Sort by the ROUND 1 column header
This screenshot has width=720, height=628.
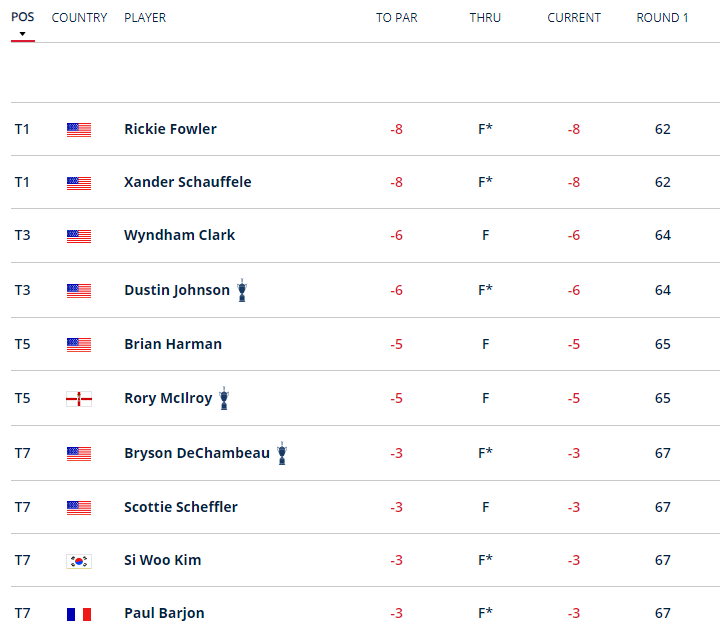click(x=662, y=18)
